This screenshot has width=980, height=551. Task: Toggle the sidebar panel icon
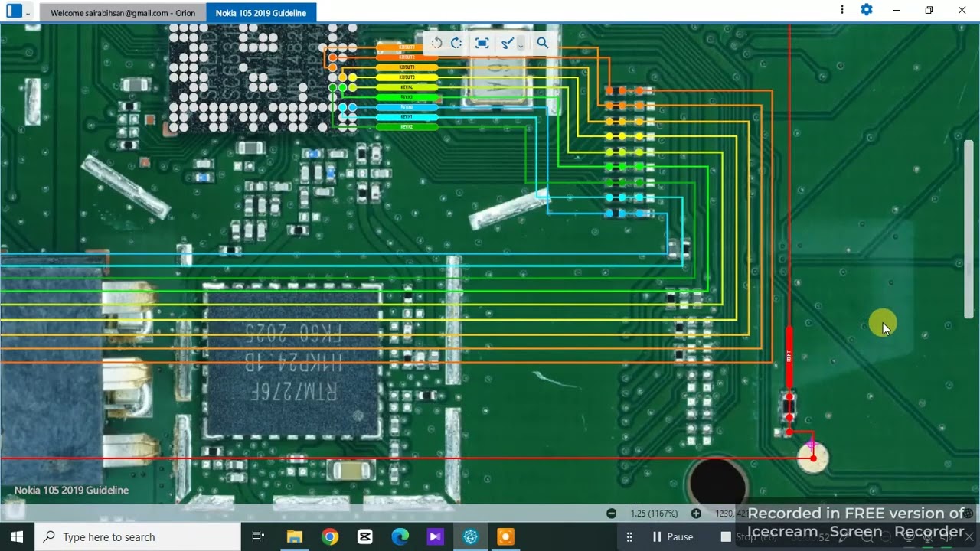tap(14, 11)
